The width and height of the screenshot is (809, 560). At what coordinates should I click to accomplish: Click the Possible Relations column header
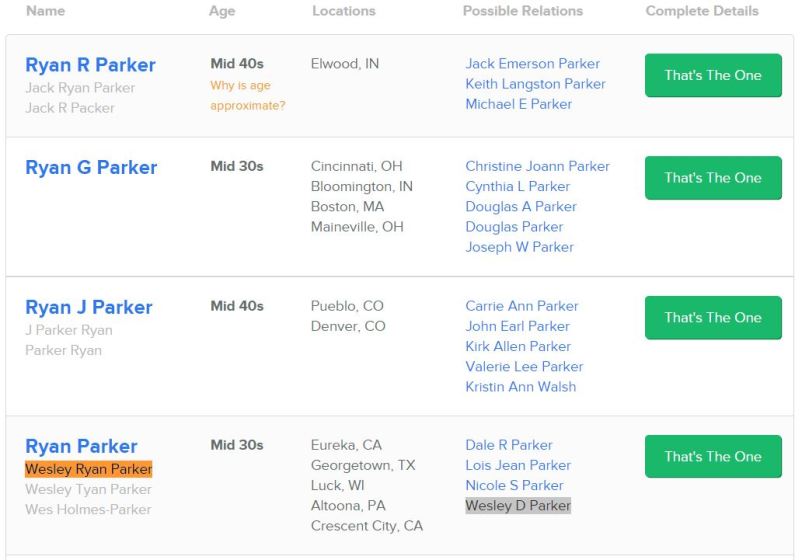tap(522, 11)
